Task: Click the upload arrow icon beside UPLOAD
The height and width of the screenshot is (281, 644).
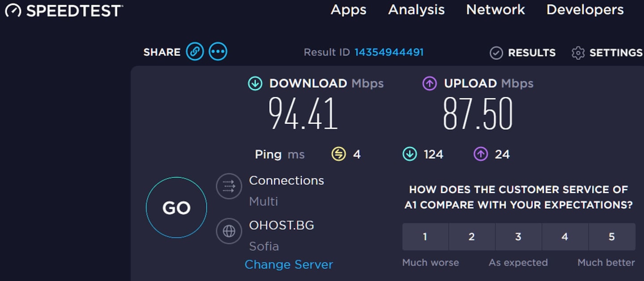Action: (x=429, y=83)
